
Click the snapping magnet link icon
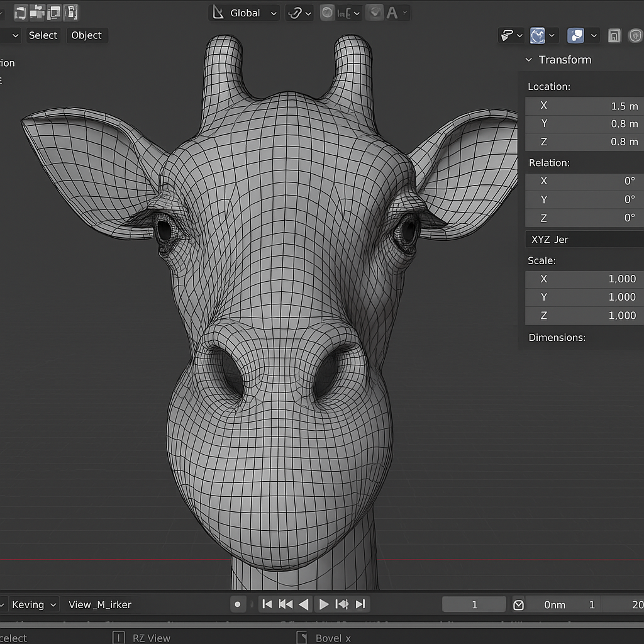point(294,13)
